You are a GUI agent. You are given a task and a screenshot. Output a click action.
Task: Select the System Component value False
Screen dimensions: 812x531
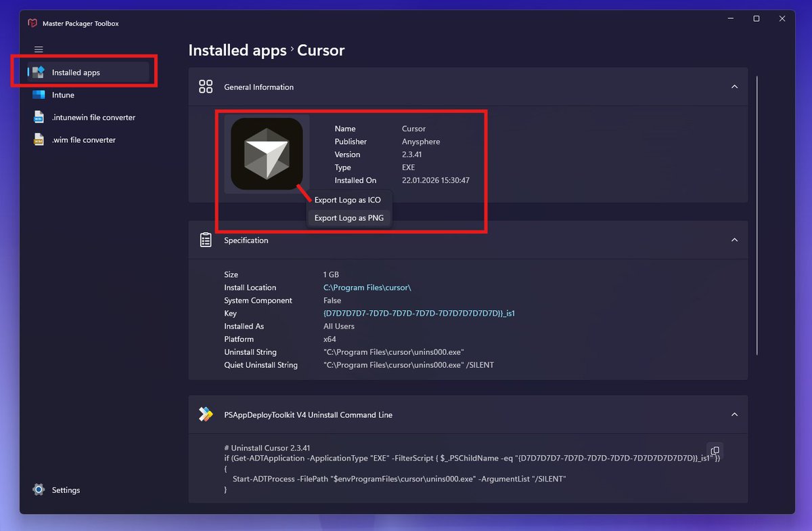(332, 301)
